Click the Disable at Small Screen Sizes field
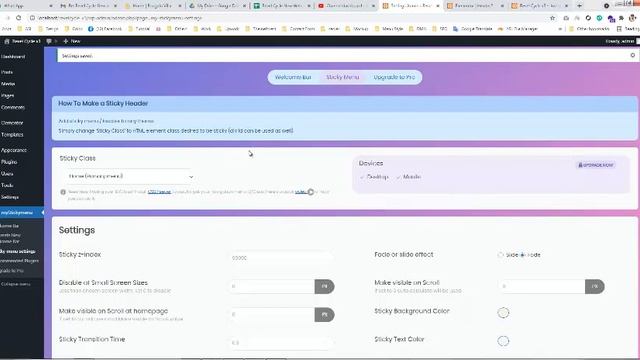640x360 pixels. (272, 287)
